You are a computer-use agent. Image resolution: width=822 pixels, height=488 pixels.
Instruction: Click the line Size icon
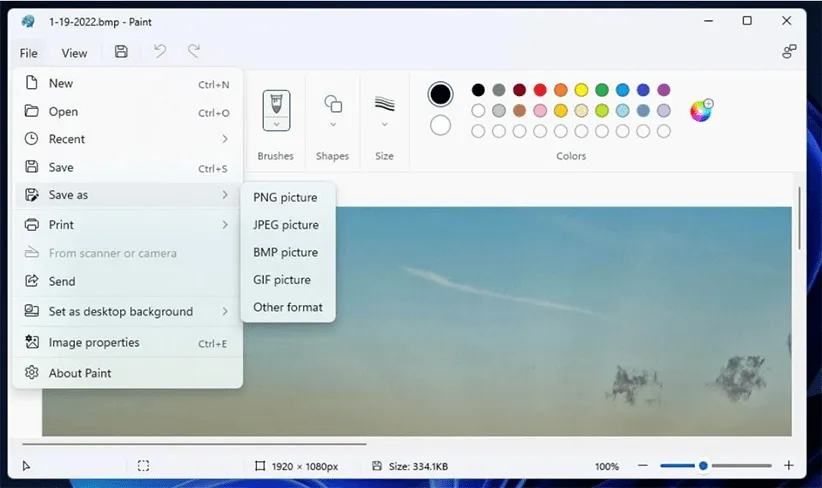click(x=384, y=104)
